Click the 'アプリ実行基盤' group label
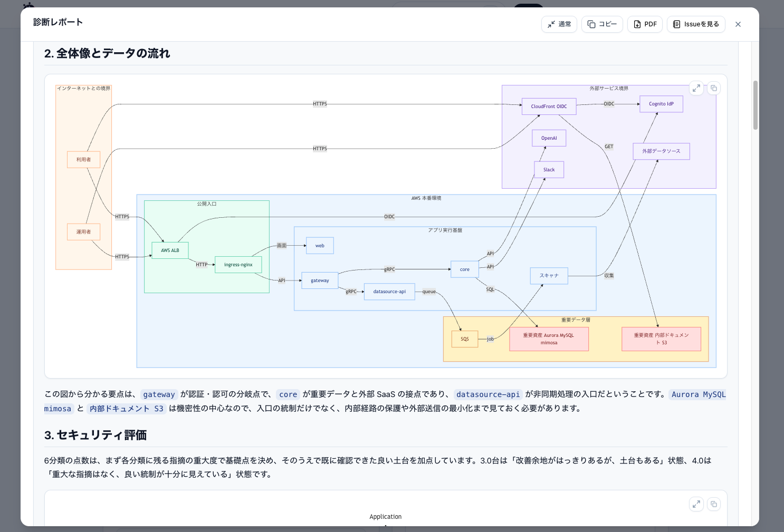Viewport: 784px width, 532px height. tap(445, 230)
